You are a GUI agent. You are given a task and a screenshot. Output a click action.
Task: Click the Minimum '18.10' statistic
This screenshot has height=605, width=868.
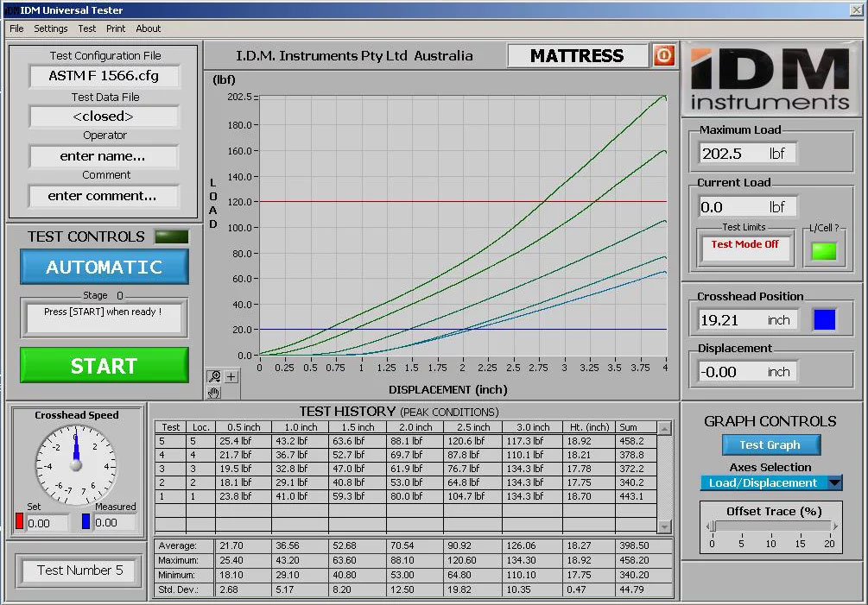pyautogui.click(x=244, y=575)
